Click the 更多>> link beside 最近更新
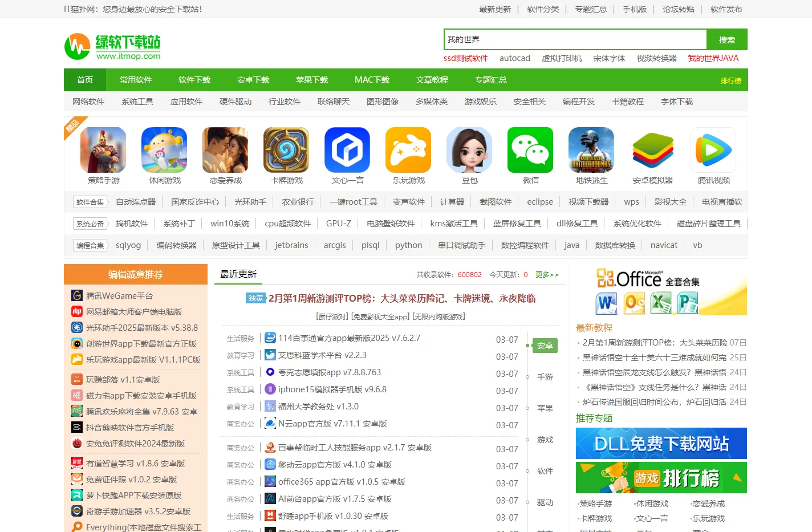812x532 pixels. (547, 275)
